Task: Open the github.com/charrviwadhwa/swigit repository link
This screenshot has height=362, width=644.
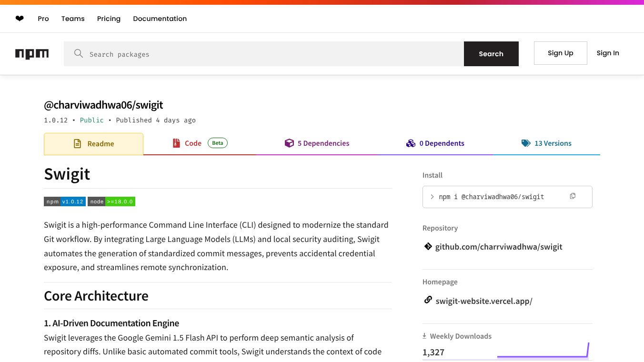Action: coord(499,247)
